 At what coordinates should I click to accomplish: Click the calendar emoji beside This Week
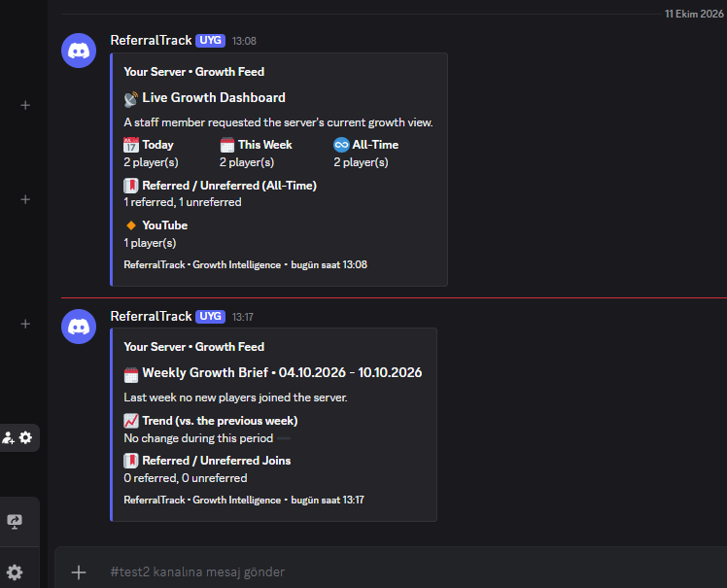pyautogui.click(x=227, y=145)
